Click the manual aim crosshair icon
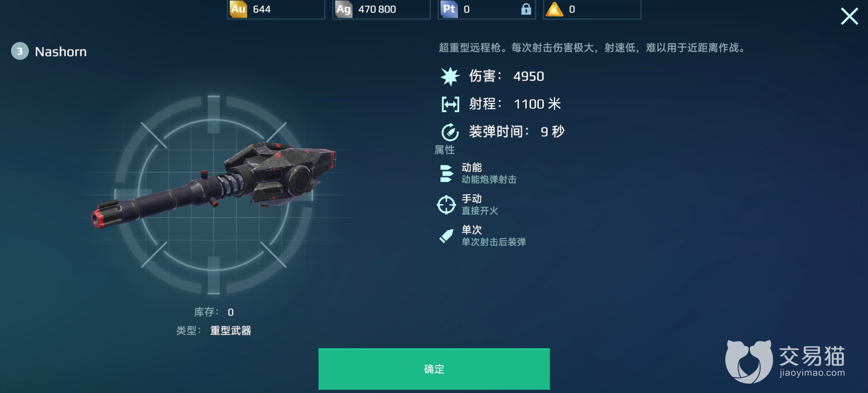 (x=446, y=205)
